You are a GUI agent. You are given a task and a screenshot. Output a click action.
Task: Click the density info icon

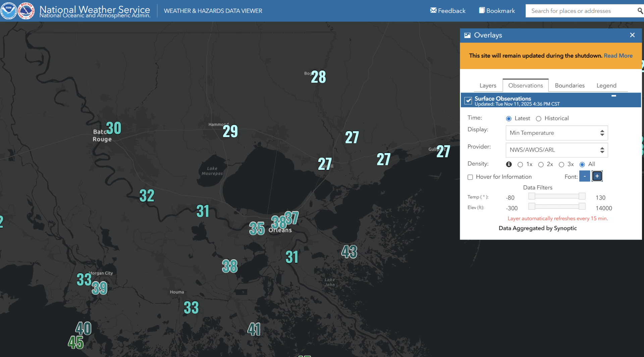click(x=509, y=164)
